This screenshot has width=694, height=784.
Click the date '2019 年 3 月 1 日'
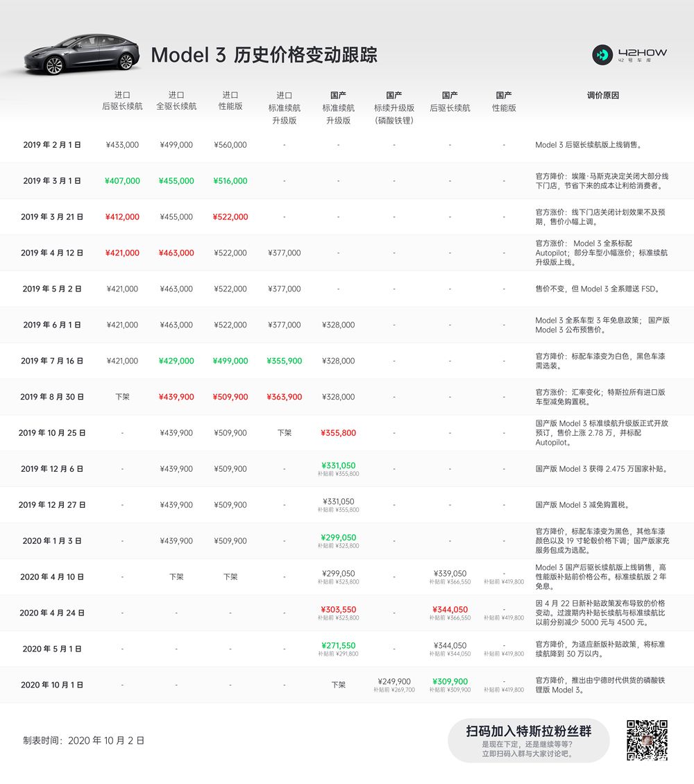pyautogui.click(x=52, y=181)
